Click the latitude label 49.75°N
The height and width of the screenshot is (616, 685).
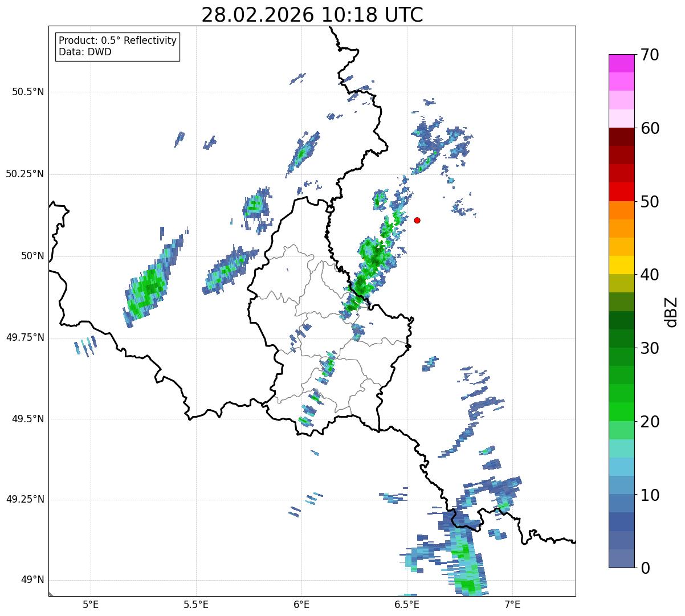pyautogui.click(x=25, y=337)
